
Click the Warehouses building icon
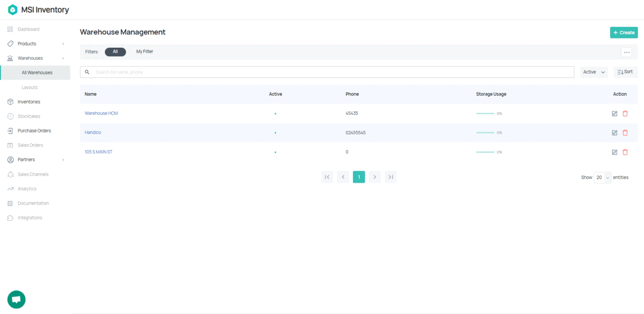pos(10,58)
